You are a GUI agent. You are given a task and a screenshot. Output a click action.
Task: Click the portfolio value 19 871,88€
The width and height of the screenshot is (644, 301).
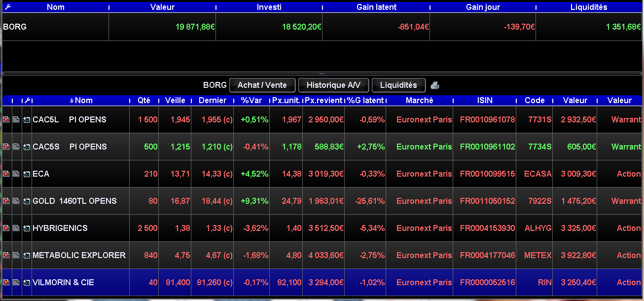(195, 27)
